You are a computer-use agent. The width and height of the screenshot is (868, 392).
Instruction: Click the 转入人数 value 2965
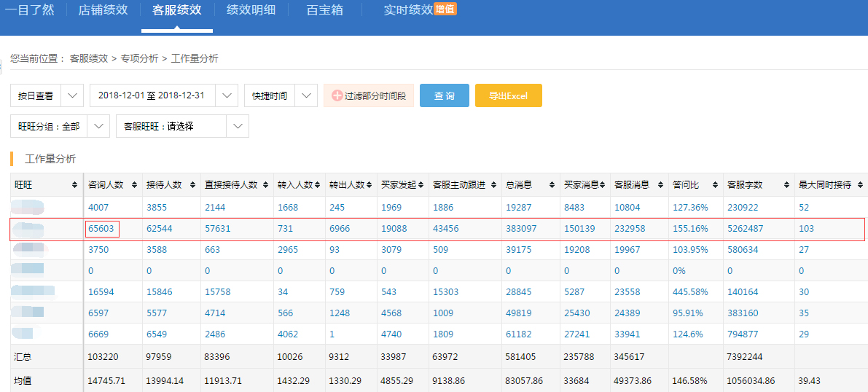click(288, 250)
